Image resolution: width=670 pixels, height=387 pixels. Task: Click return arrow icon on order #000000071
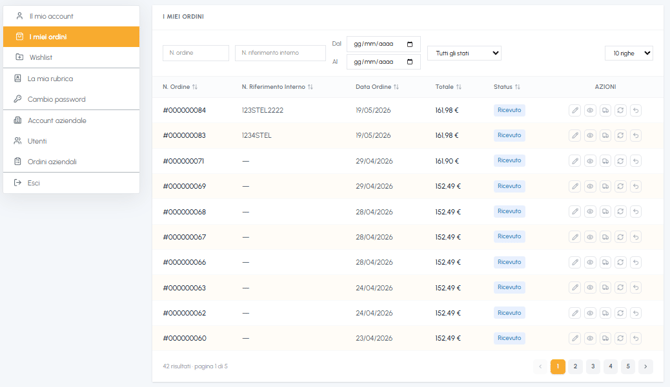pyautogui.click(x=636, y=161)
